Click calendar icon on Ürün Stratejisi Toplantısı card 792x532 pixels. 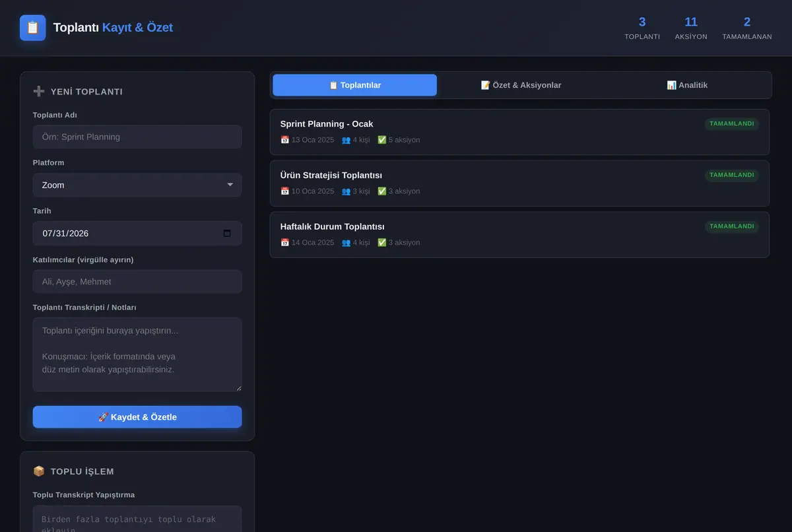click(x=284, y=191)
